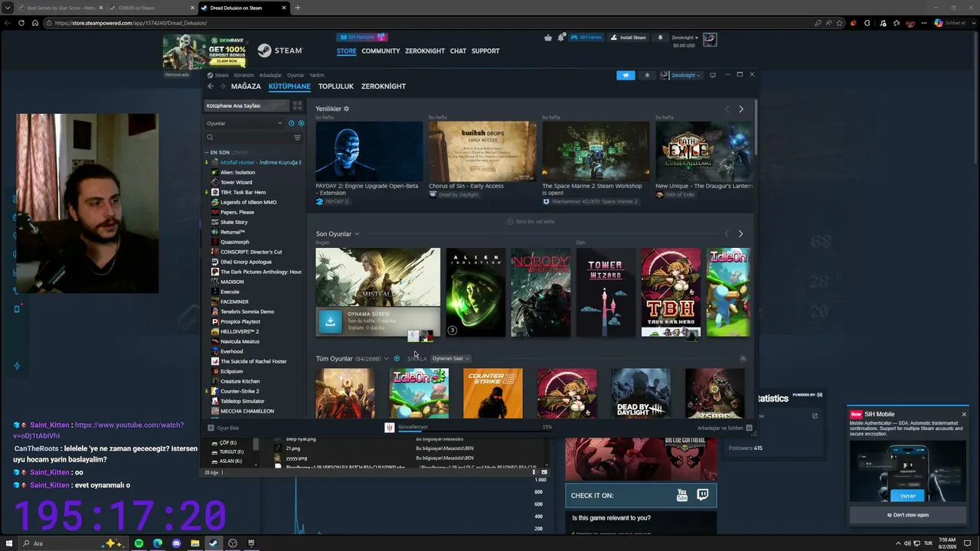
Task: Toggle the ready-to-play filter in sidebar
Action: (x=301, y=123)
